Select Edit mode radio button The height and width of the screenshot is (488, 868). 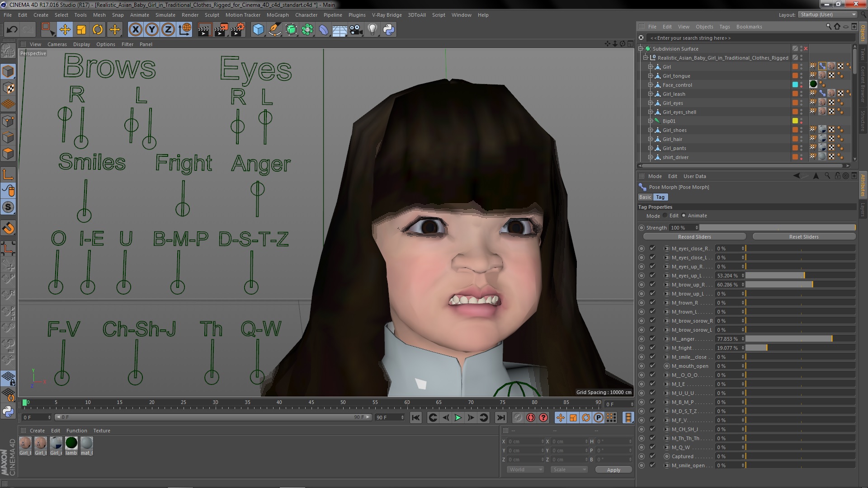coord(665,216)
